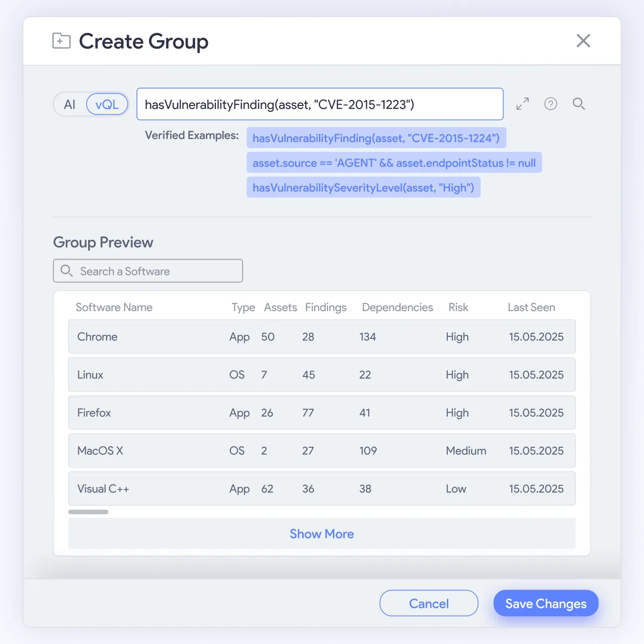This screenshot has width=644, height=644.
Task: Switch query mode to AI
Action: (69, 105)
